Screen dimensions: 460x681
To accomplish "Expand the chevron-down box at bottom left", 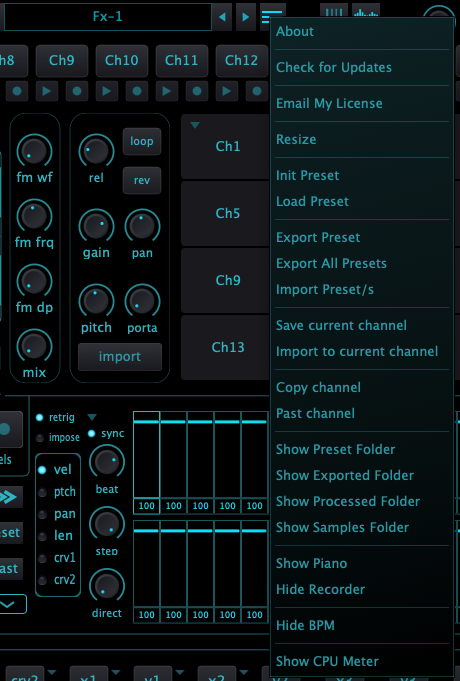I will (x=10, y=604).
